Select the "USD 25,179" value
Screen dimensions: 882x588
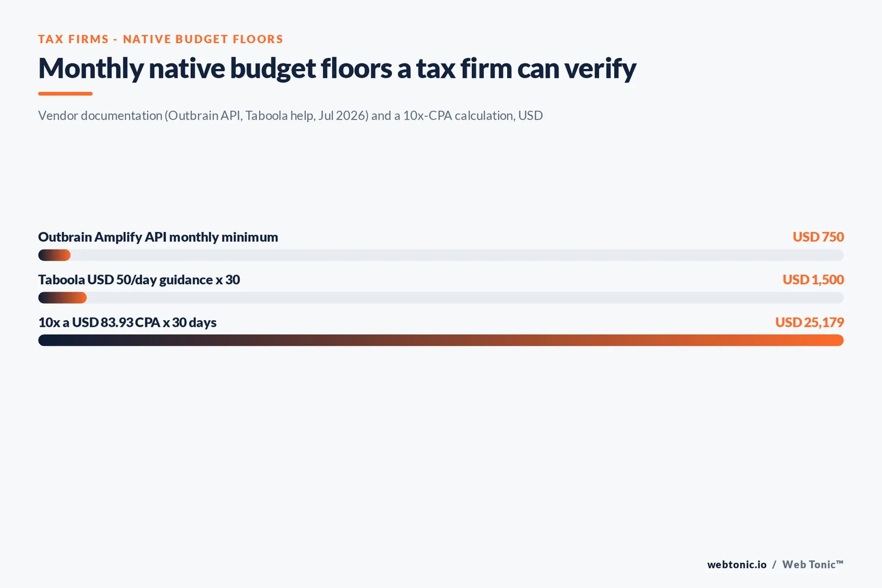(809, 322)
